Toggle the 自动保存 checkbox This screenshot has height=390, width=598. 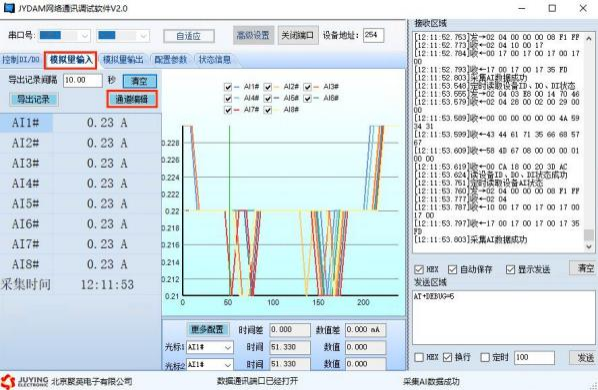pos(452,270)
